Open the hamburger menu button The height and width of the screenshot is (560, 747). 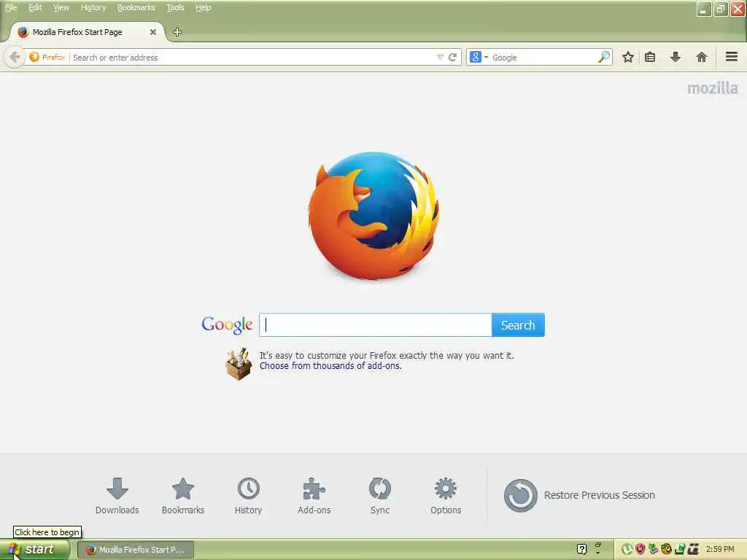coord(732,57)
